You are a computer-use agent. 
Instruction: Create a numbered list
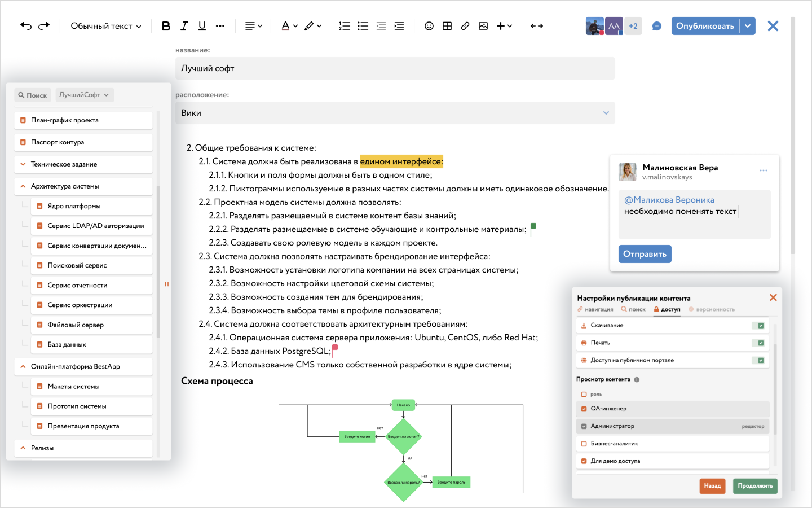[345, 26]
